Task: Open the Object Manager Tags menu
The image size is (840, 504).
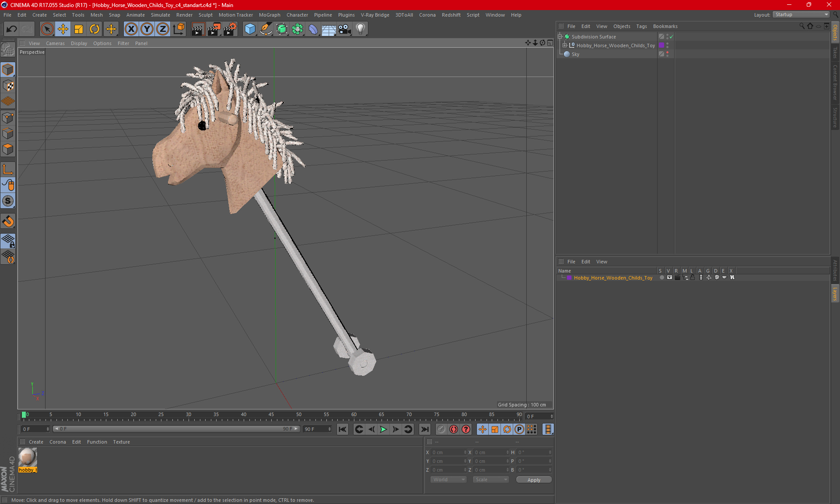Action: click(641, 26)
